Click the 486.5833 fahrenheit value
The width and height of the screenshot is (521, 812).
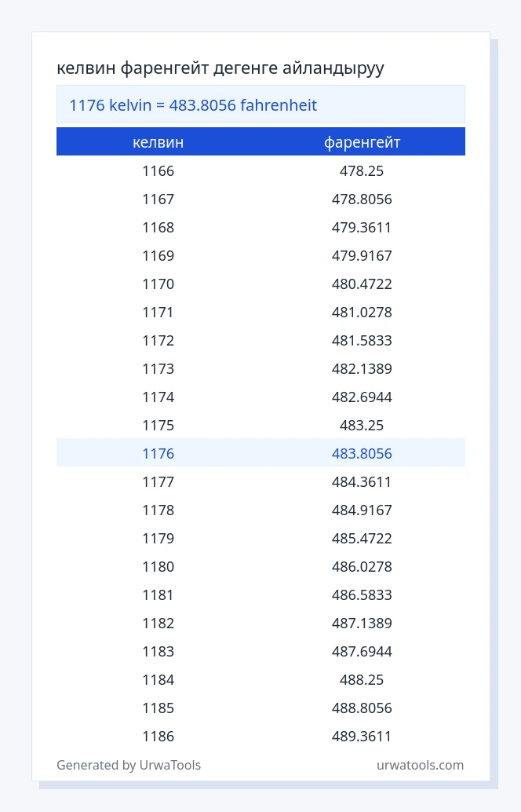[362, 594]
